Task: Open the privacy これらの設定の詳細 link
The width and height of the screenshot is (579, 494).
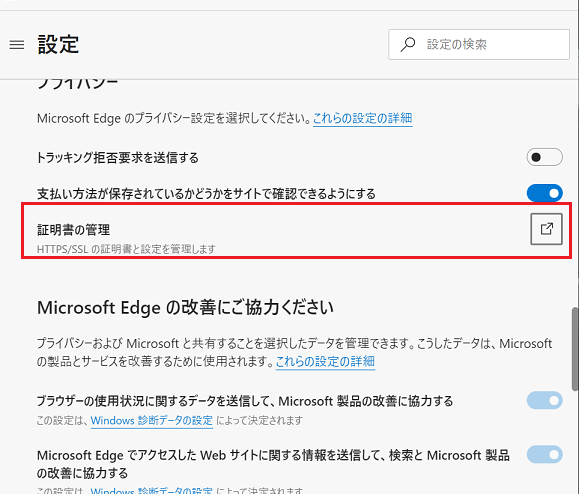Action: 363,119
